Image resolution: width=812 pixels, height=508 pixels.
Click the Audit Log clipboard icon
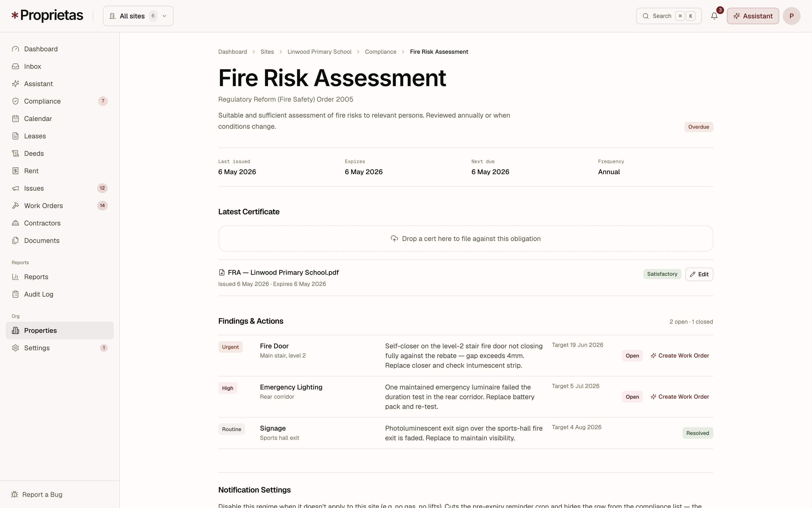[x=15, y=294]
